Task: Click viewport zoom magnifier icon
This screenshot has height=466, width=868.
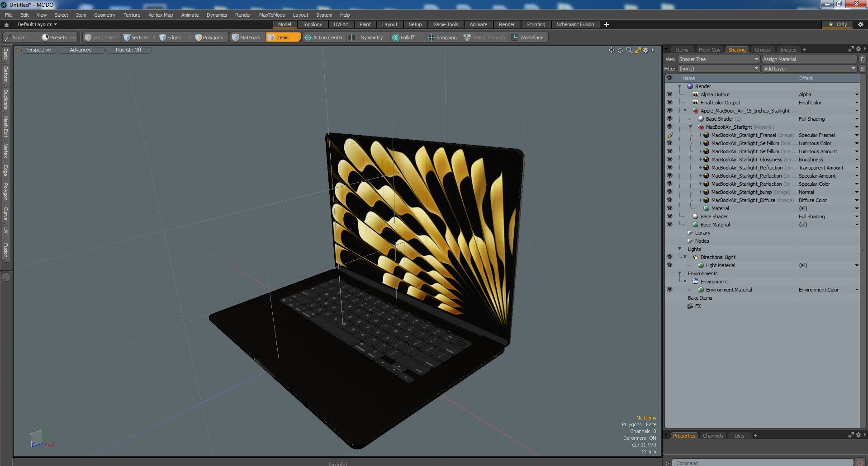Action: [629, 50]
